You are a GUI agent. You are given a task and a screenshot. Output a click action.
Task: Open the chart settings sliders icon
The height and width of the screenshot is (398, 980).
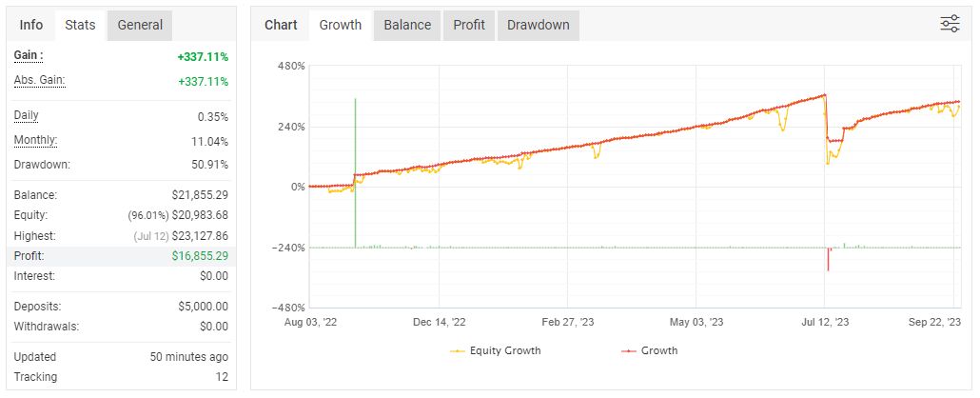(x=950, y=25)
